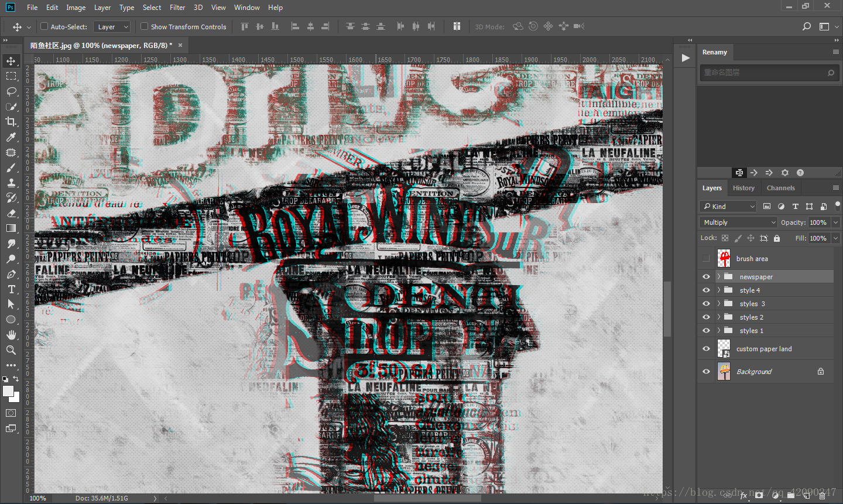
Task: Open Renamy help question mark icon
Action: (800, 173)
